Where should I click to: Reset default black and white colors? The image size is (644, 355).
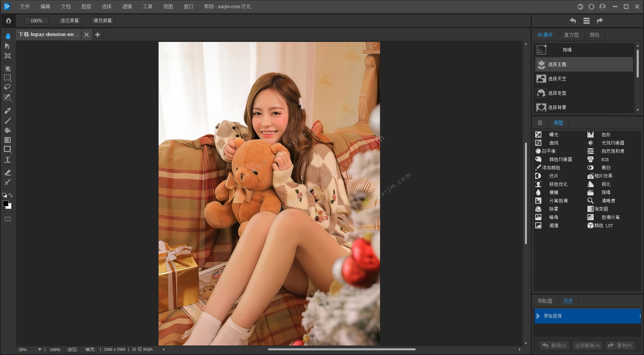pos(5,195)
